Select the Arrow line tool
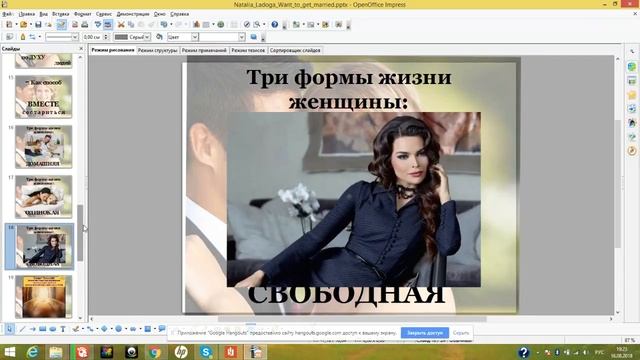640x360 pixels. (x=32, y=329)
